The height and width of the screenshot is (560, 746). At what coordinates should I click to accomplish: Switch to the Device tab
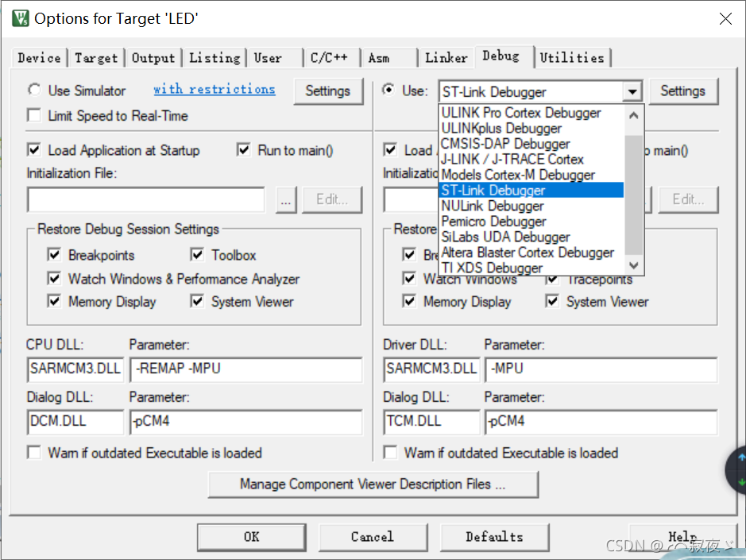[39, 58]
